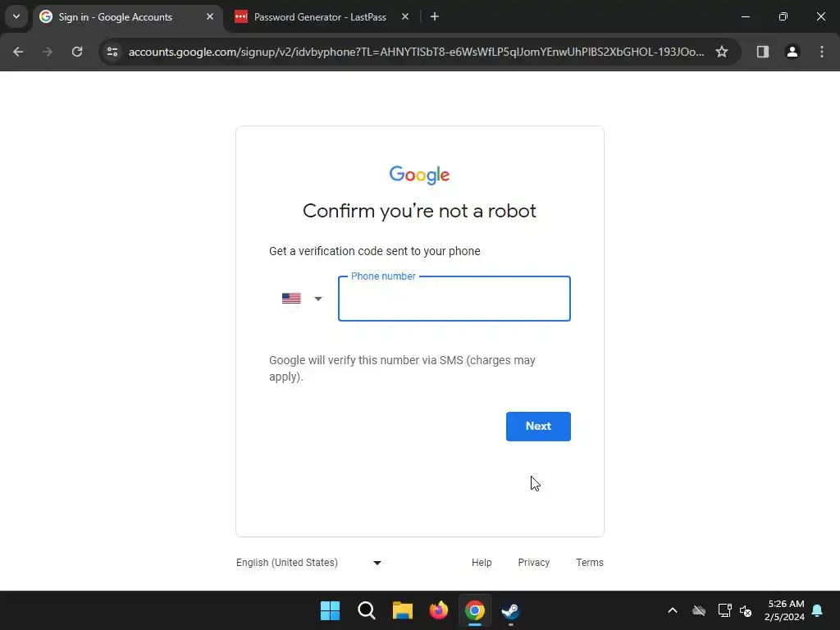Viewport: 840px width, 630px height.
Task: Click the "Confirm you're not a robot" heading
Action: click(419, 211)
